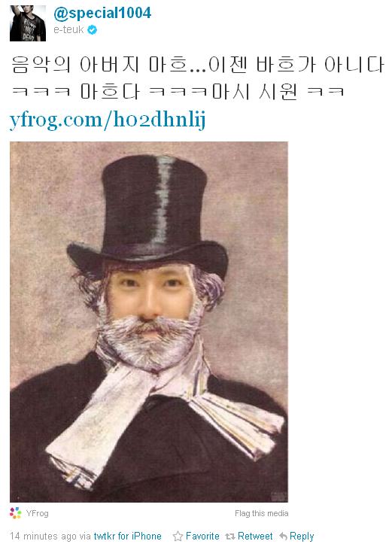Click the YFrog text label
392x544 pixels.
[37, 513]
